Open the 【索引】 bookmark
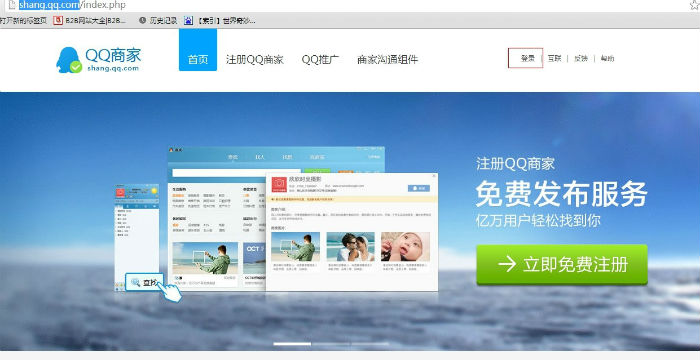 tap(220, 21)
